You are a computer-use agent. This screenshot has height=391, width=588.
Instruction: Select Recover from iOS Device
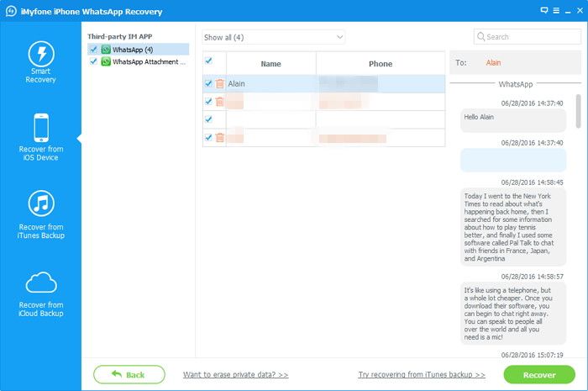point(41,137)
